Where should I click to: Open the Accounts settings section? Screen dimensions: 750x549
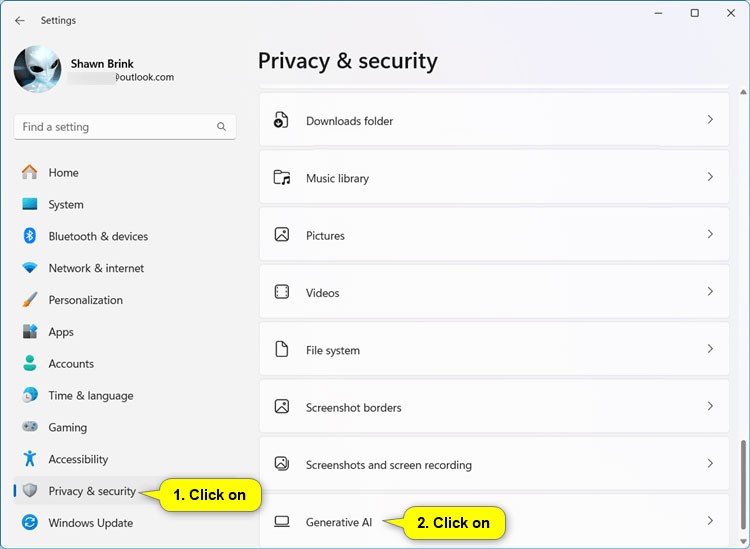(x=71, y=364)
